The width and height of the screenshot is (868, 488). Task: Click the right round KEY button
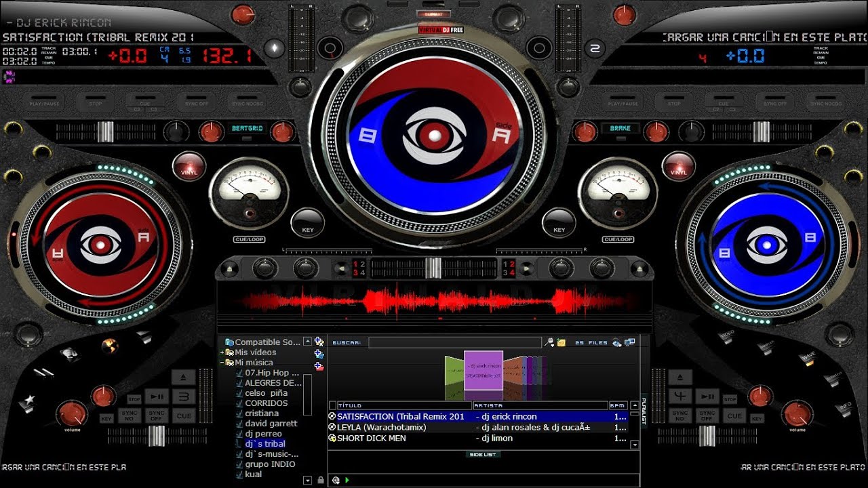point(559,224)
